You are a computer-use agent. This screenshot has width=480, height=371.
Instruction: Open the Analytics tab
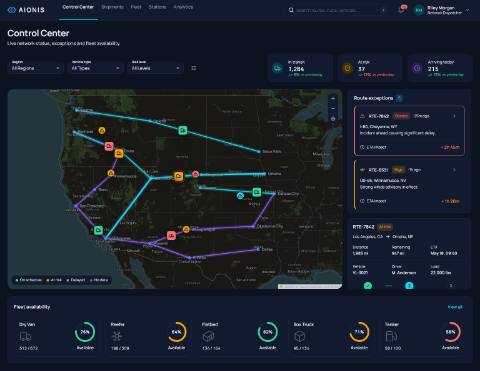183,7
